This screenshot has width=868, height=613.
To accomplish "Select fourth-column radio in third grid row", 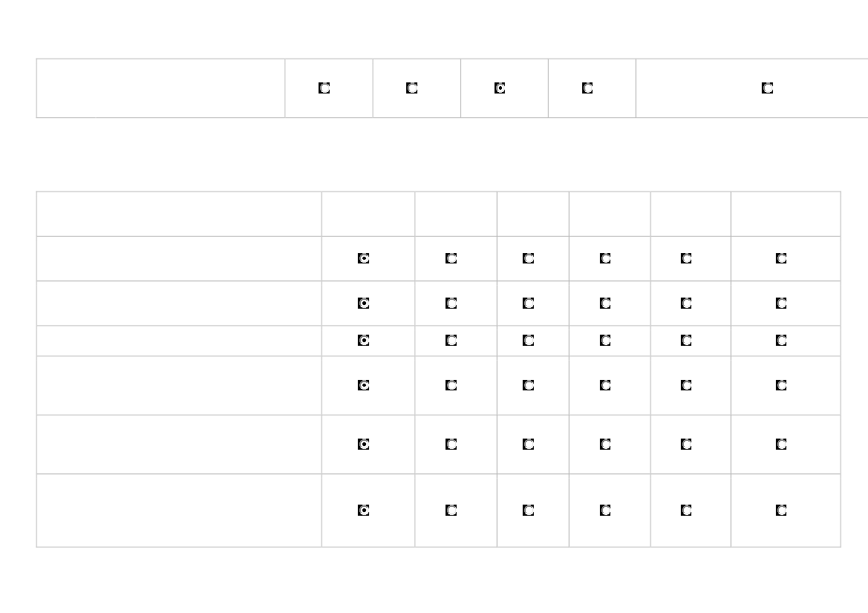I will 606,341.
